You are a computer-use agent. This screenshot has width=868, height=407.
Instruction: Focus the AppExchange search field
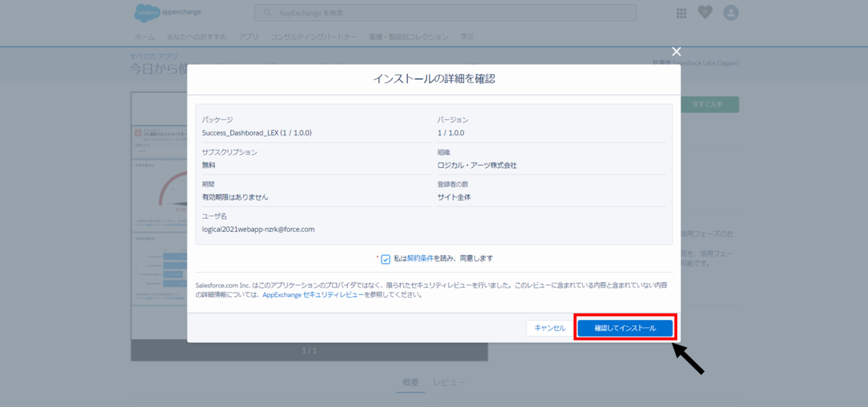pos(446,13)
